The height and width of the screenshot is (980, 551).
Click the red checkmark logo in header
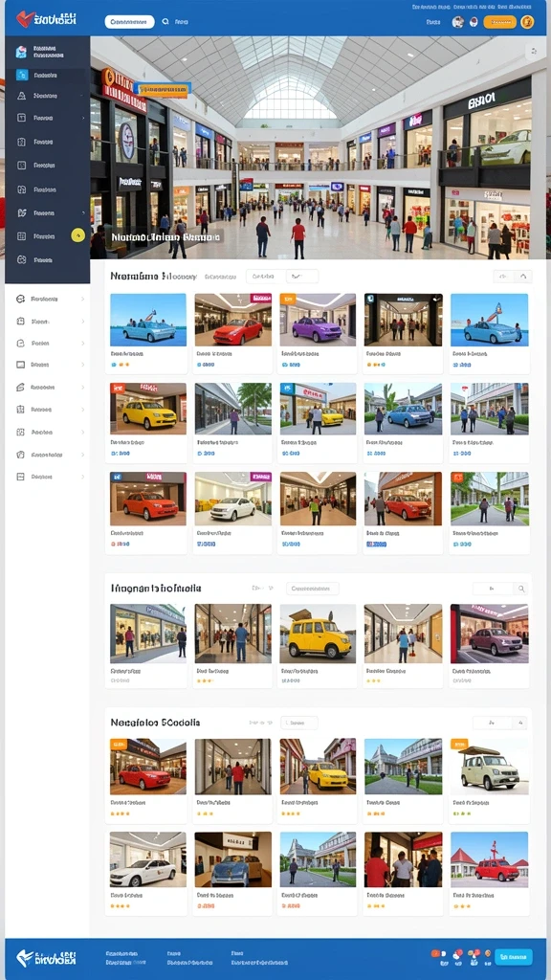click(x=24, y=19)
